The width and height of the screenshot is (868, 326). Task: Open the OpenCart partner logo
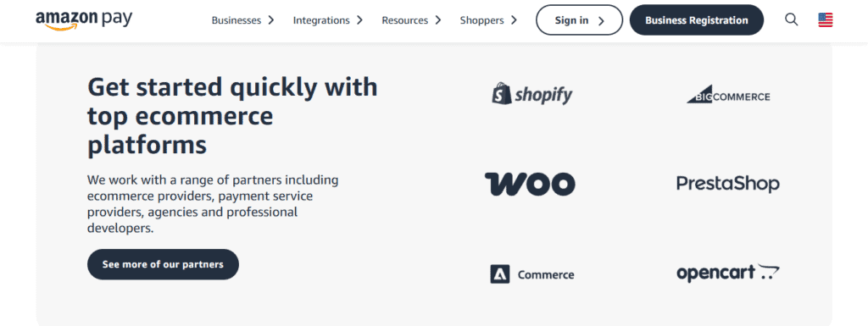728,273
